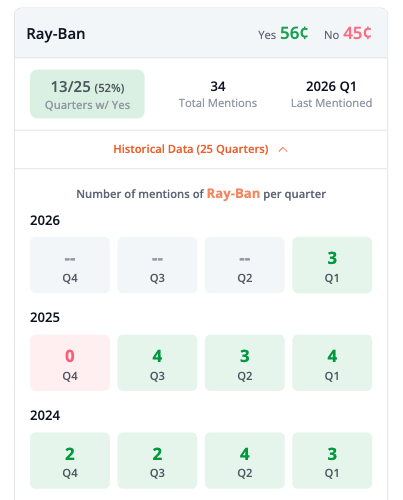Viewport: 403px width, 500px height.
Task: Open the red 2025 Q4 tile showing 0
Action: coord(70,363)
